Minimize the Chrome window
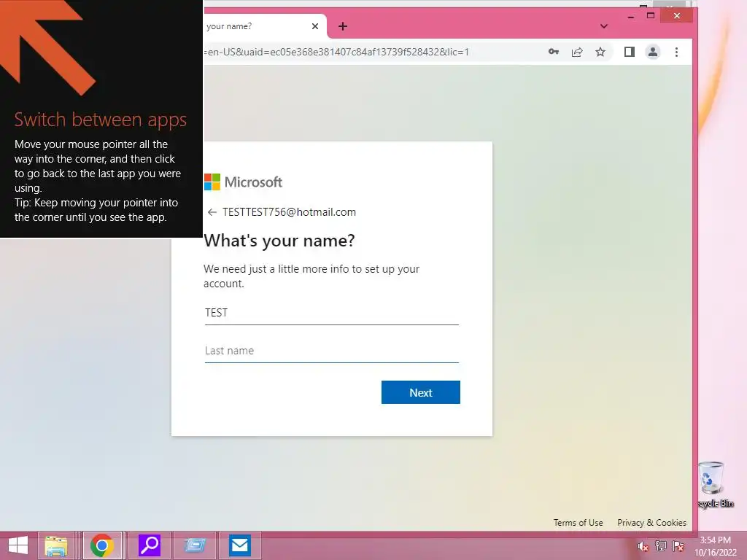 [631, 16]
